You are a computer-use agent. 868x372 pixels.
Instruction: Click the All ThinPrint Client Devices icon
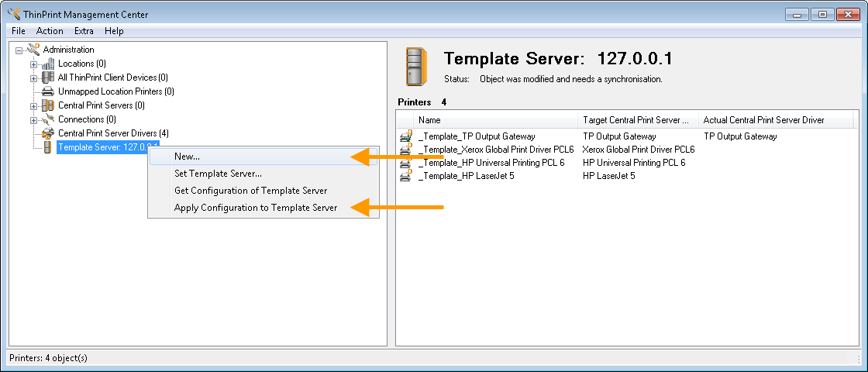49,77
